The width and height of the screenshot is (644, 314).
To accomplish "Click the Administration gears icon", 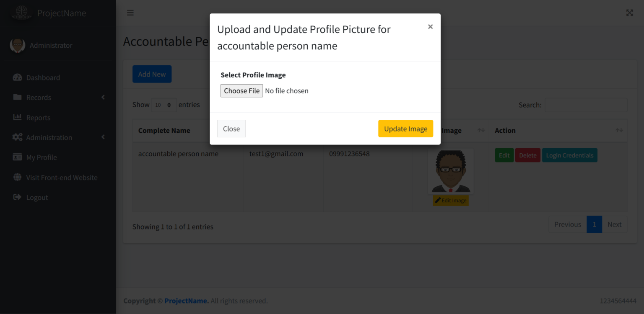I will pos(17,137).
